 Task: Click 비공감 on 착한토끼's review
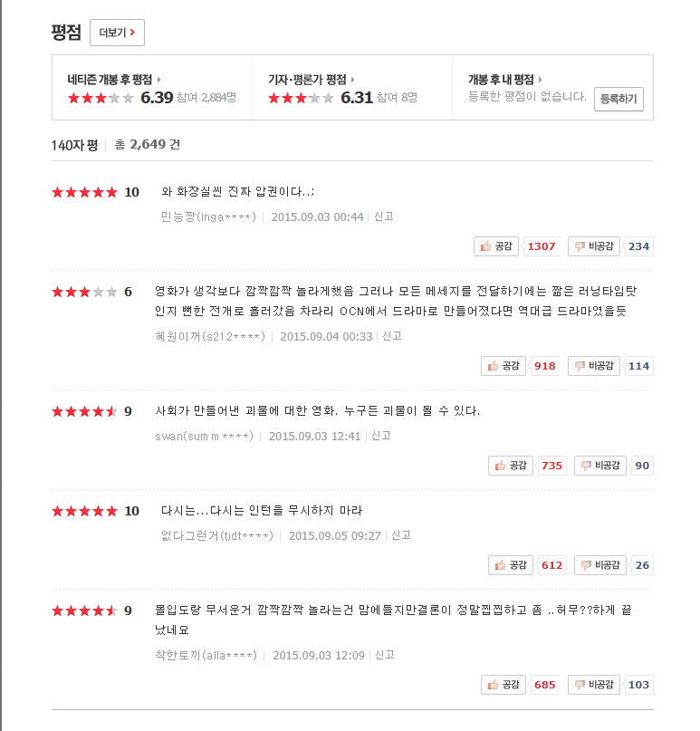coord(594,685)
